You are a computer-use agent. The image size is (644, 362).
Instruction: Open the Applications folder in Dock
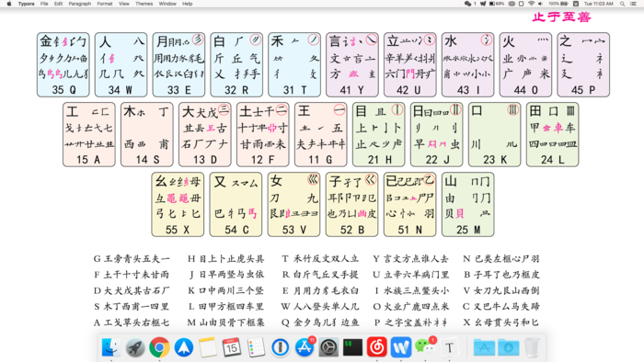click(484, 347)
